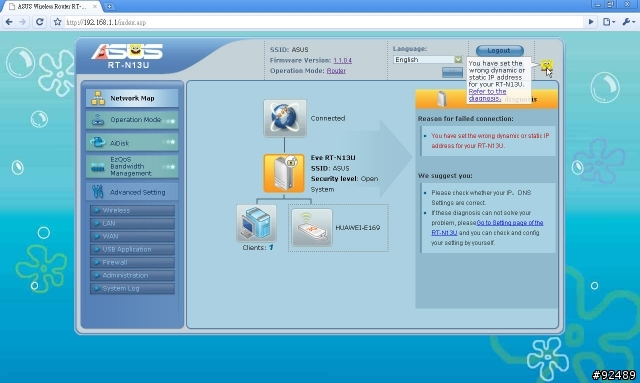Click the Network Map icon in sidebar
The width and height of the screenshot is (640, 383).
click(98, 98)
